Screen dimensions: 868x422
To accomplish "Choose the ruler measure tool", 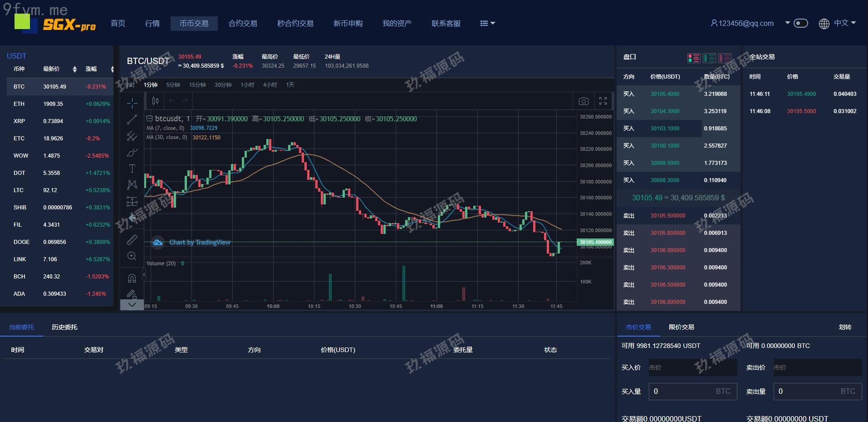I will click(132, 239).
